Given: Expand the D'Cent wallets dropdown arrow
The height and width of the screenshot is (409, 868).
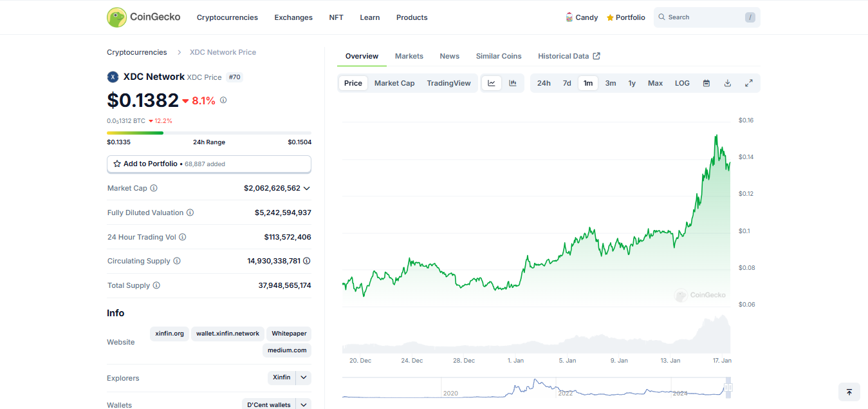Looking at the screenshot, I should point(304,404).
